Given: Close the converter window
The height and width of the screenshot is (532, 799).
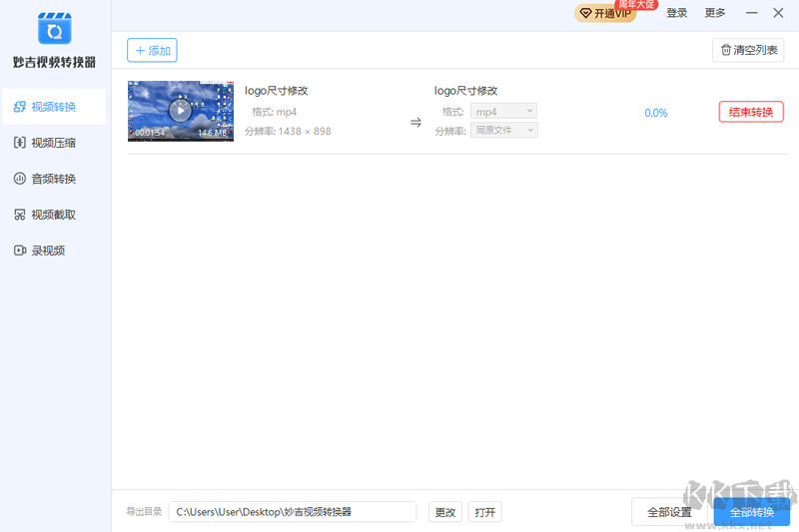Looking at the screenshot, I should tap(778, 13).
